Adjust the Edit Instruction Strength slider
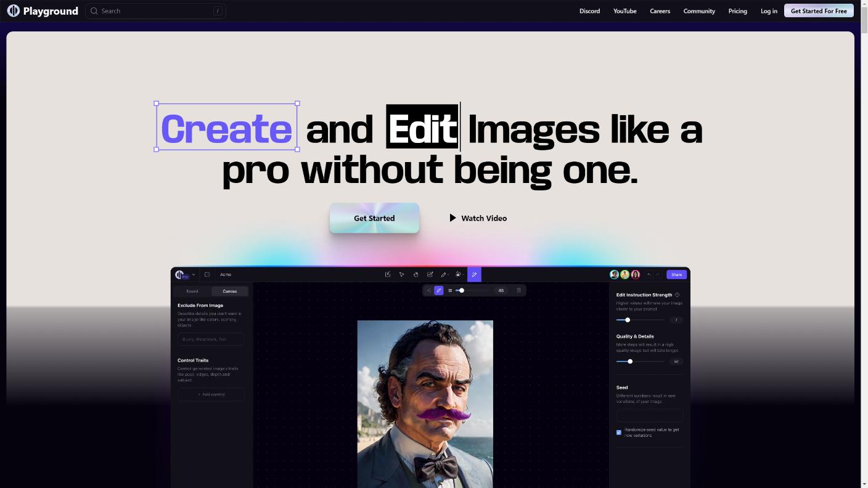 pyautogui.click(x=641, y=320)
